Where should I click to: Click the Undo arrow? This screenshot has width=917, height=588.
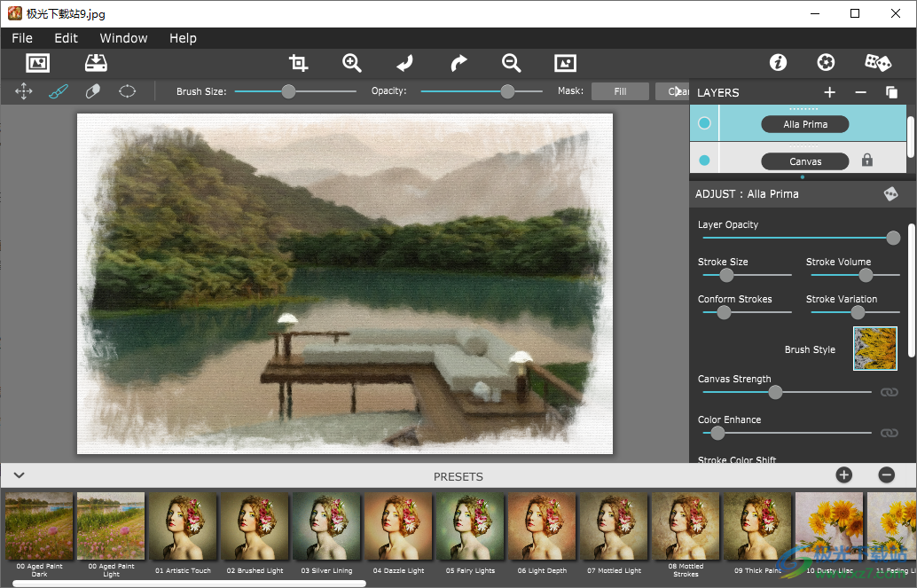pyautogui.click(x=404, y=63)
